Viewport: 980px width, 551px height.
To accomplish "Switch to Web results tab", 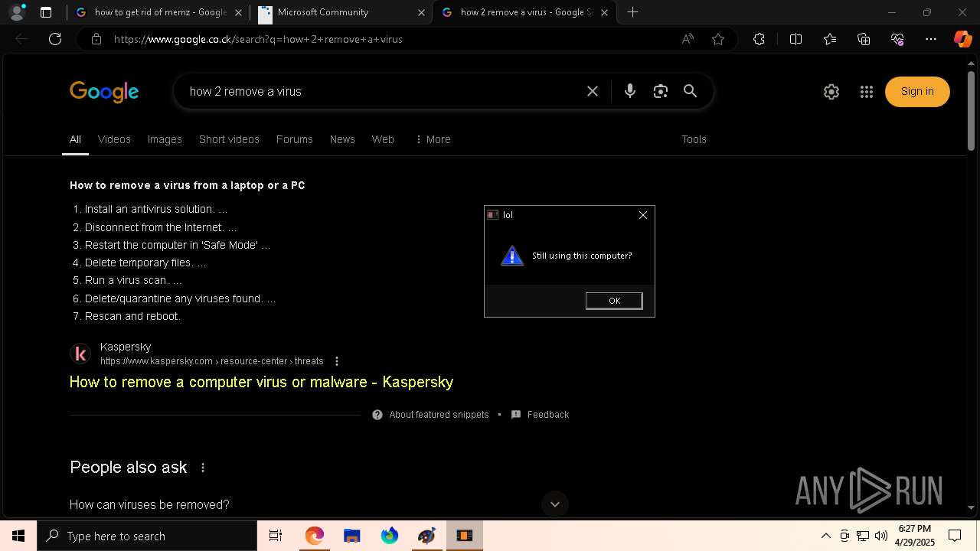I will coord(383,139).
